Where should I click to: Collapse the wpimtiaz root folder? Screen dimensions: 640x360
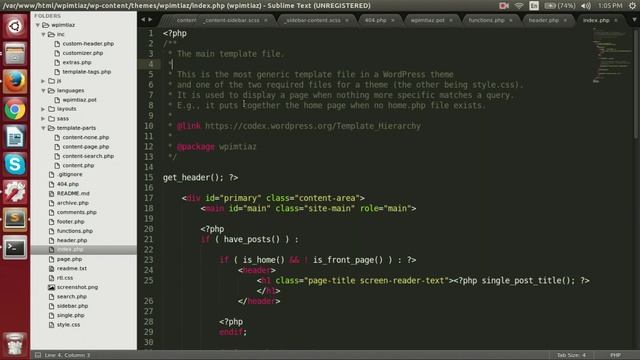click(x=38, y=25)
